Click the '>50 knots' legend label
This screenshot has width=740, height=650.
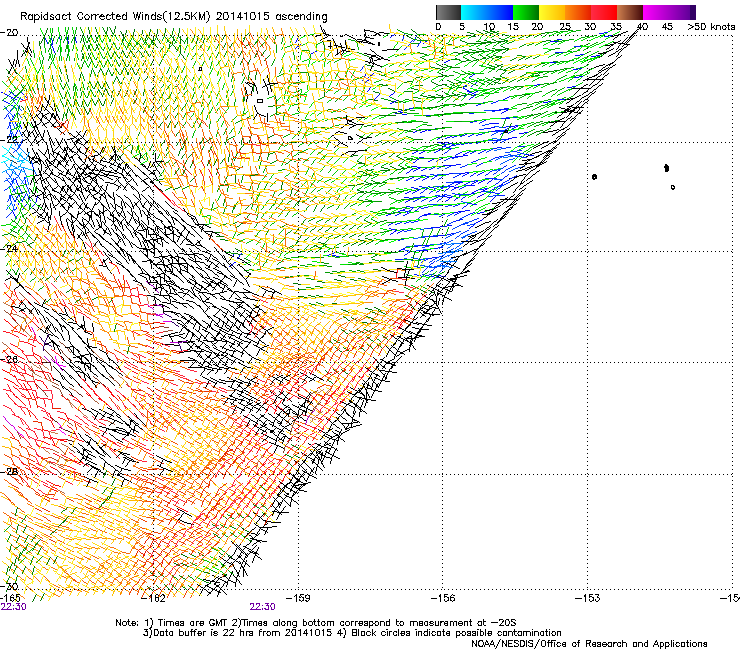(711, 27)
